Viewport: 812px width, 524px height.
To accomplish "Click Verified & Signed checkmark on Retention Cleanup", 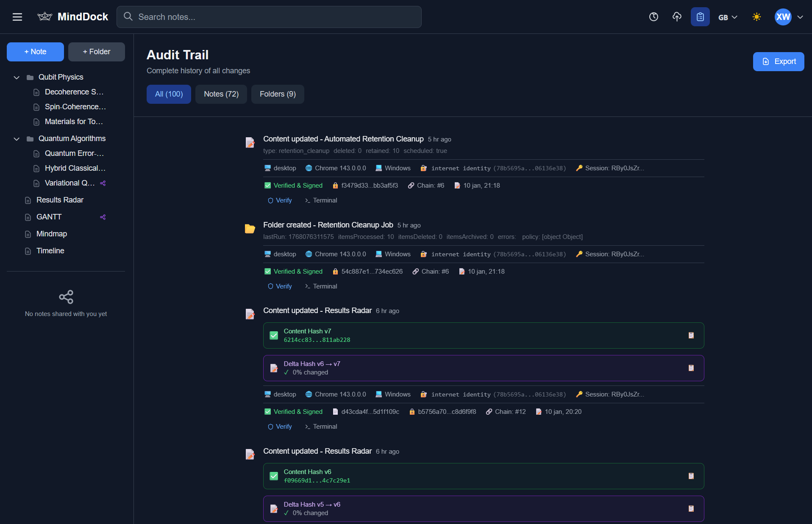I will click(267, 271).
